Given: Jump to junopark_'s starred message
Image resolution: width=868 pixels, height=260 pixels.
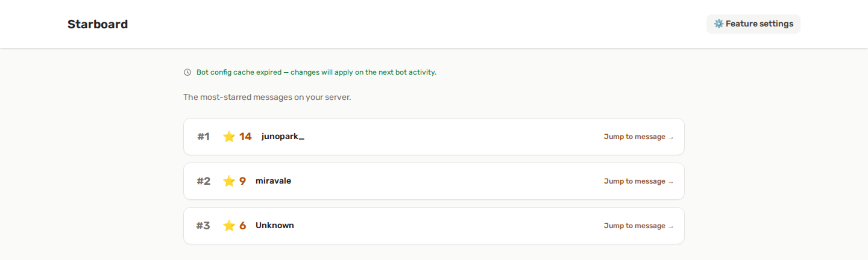Looking at the screenshot, I should pyautogui.click(x=639, y=137).
